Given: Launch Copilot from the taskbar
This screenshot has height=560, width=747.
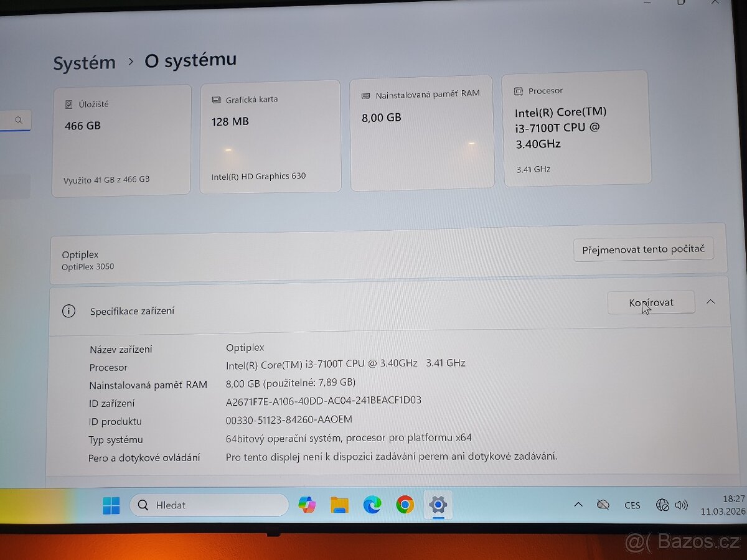Looking at the screenshot, I should point(307,505).
